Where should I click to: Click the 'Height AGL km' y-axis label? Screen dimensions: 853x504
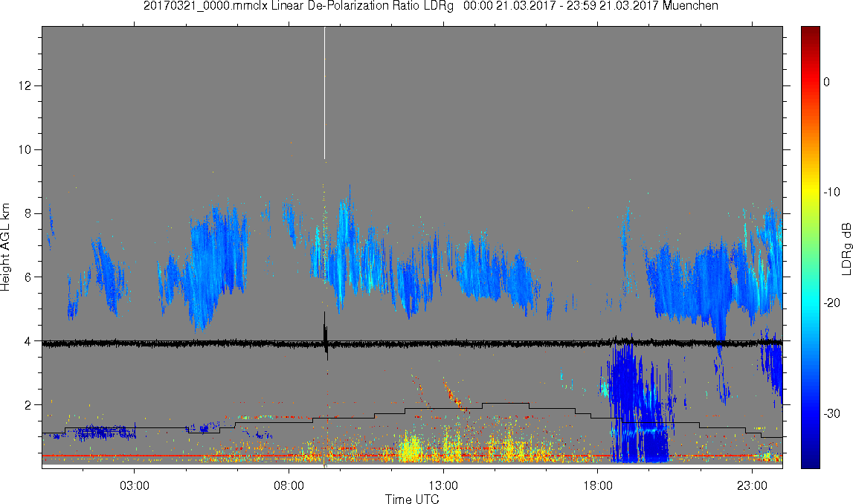pyautogui.click(x=5, y=247)
